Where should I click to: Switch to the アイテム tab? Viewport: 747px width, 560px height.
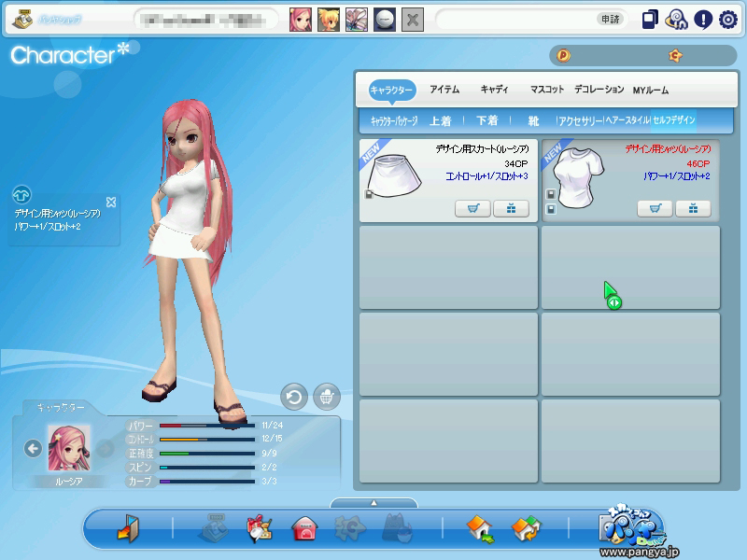tap(444, 90)
